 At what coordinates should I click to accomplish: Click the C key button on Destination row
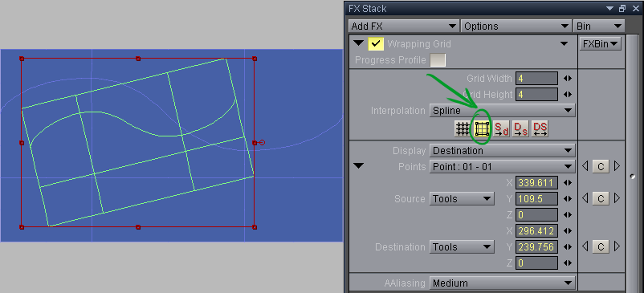tap(601, 246)
